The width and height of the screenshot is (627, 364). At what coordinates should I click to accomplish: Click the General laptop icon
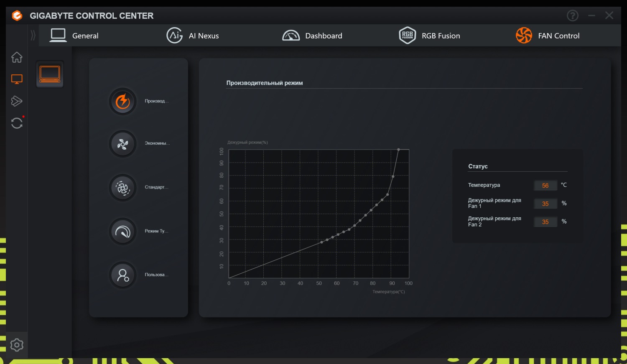pos(58,36)
